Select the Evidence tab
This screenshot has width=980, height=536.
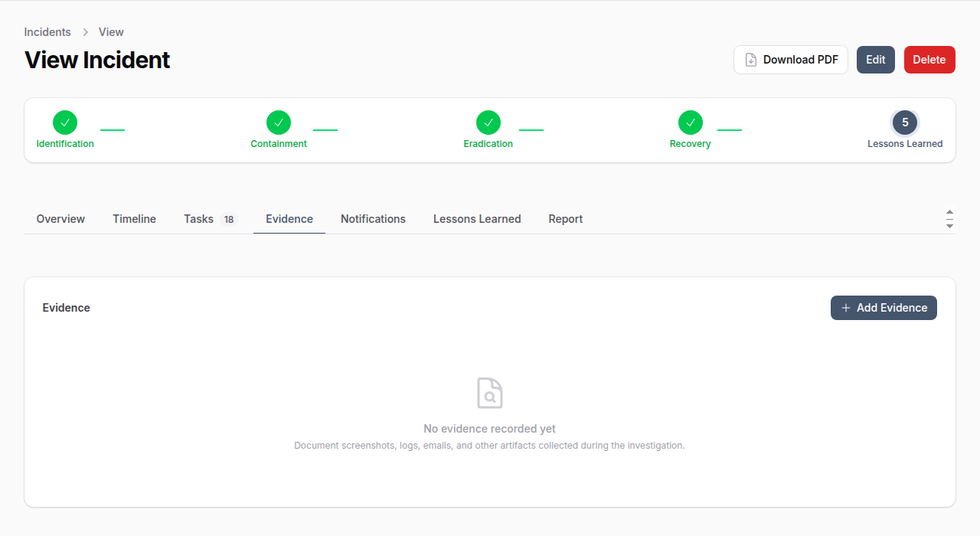point(289,219)
